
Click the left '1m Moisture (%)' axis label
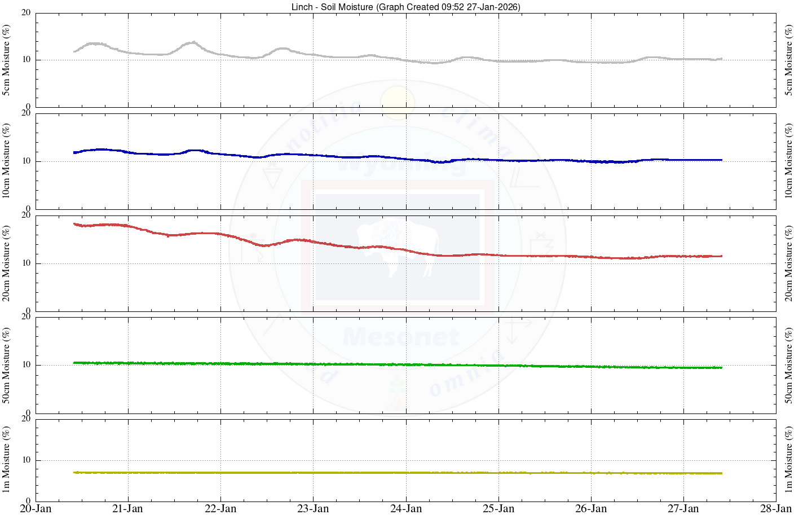click(7, 459)
